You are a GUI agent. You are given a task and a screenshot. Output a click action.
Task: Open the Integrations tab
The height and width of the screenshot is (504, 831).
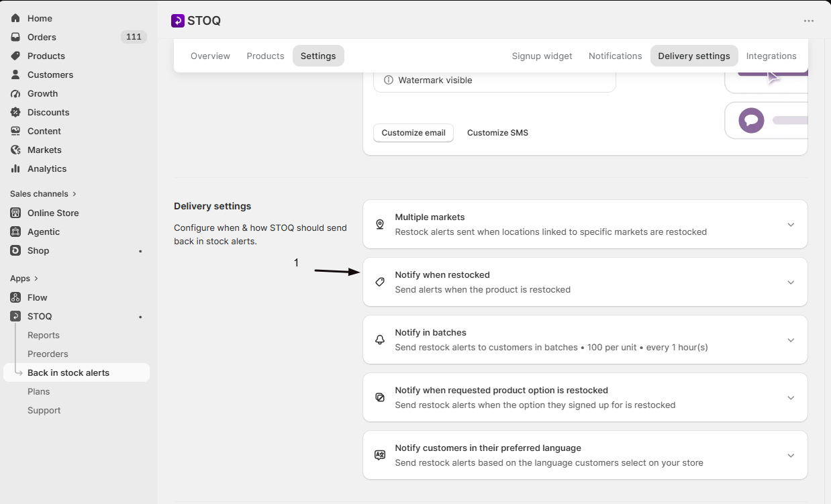coord(771,56)
